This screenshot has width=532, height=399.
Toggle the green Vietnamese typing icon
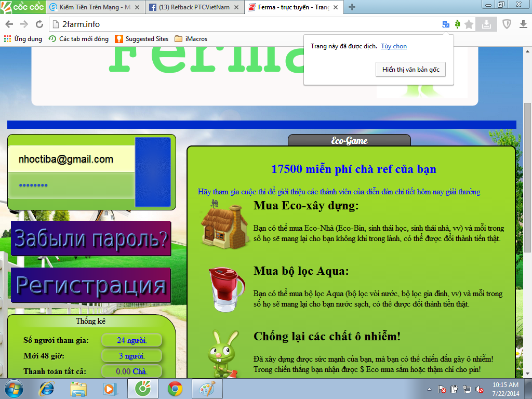pyautogui.click(x=457, y=24)
